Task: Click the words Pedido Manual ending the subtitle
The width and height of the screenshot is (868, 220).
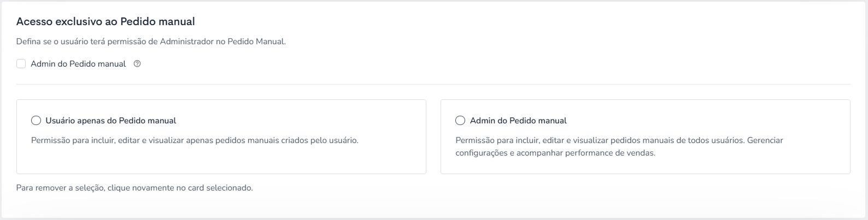Action: pyautogui.click(x=256, y=41)
